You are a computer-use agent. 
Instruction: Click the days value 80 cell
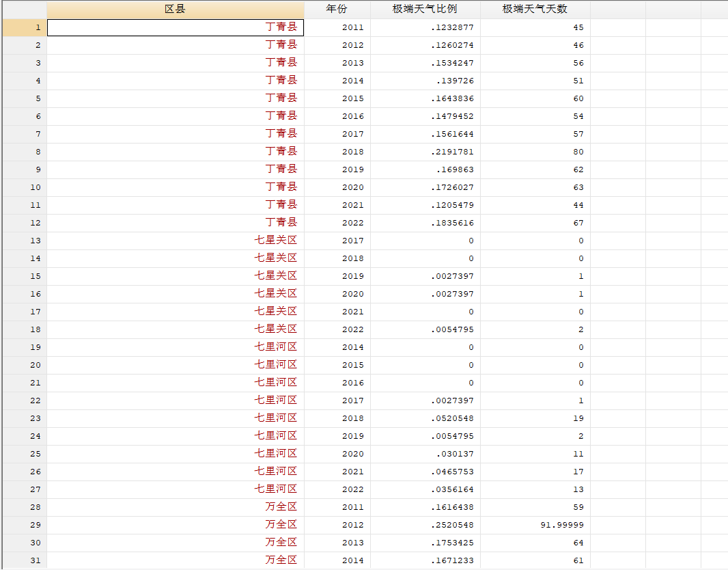(535, 152)
